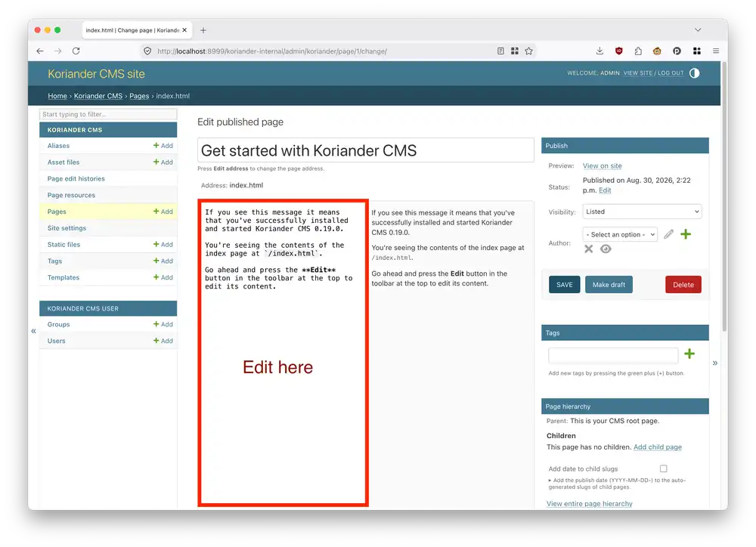Add a new Group from the sidebar
The width and height of the screenshot is (756, 547).
coord(163,324)
